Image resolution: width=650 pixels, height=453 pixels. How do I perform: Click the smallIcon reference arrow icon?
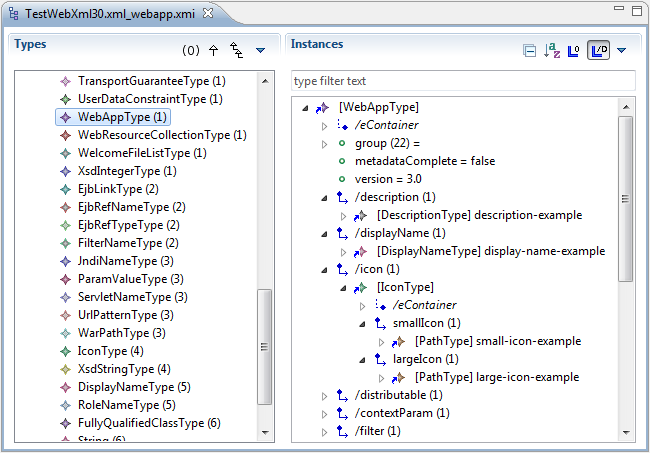click(380, 323)
